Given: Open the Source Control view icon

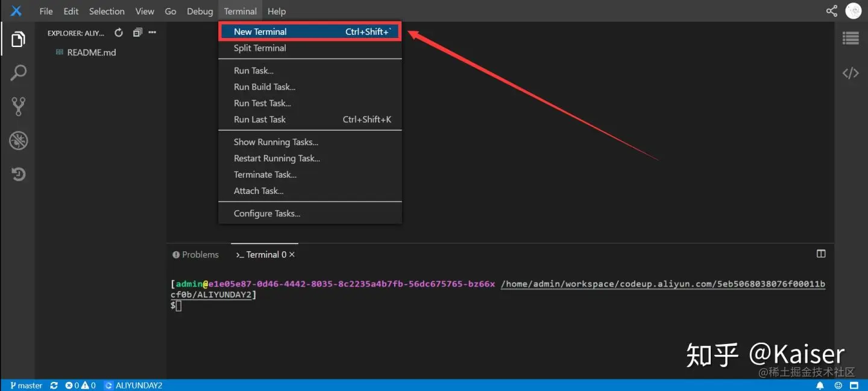Looking at the screenshot, I should click(x=18, y=107).
